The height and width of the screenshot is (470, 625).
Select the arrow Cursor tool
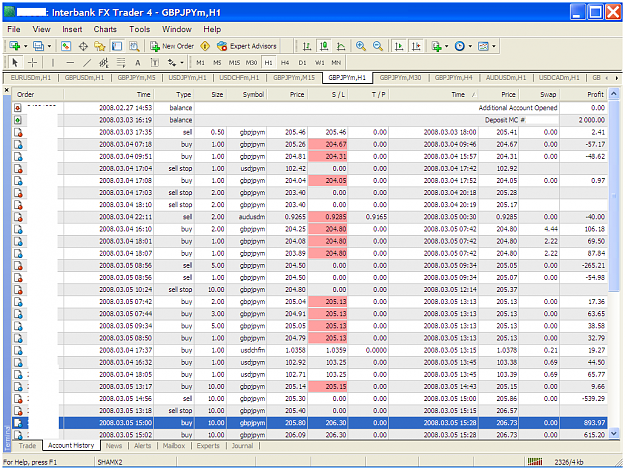(x=15, y=63)
